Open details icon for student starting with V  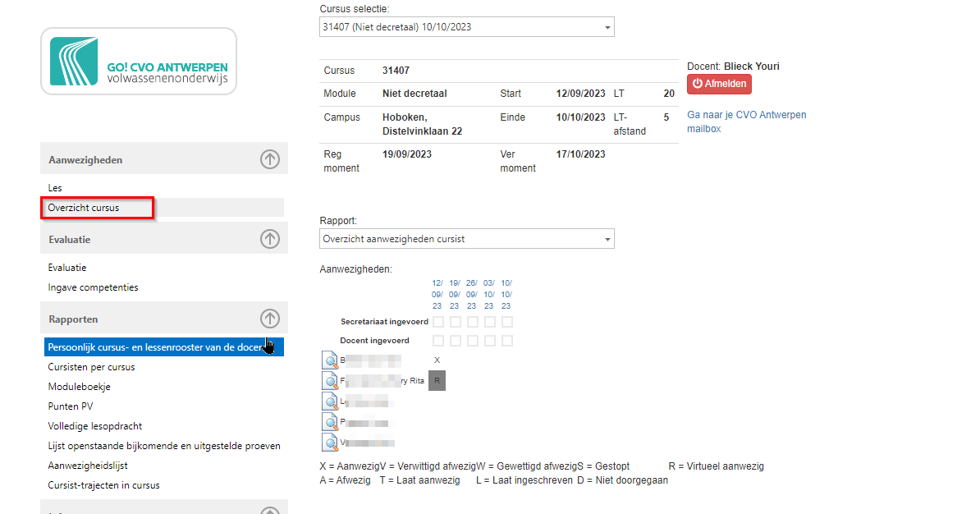click(x=330, y=443)
